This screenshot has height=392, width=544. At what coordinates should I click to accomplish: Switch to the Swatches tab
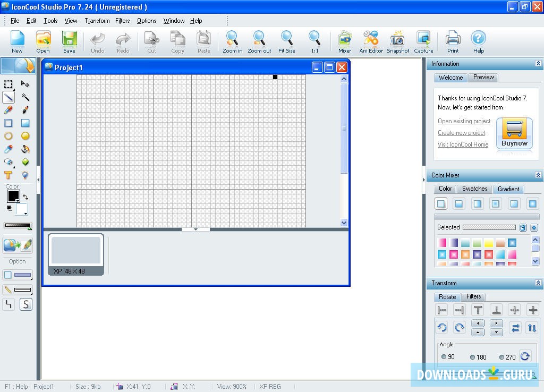474,189
